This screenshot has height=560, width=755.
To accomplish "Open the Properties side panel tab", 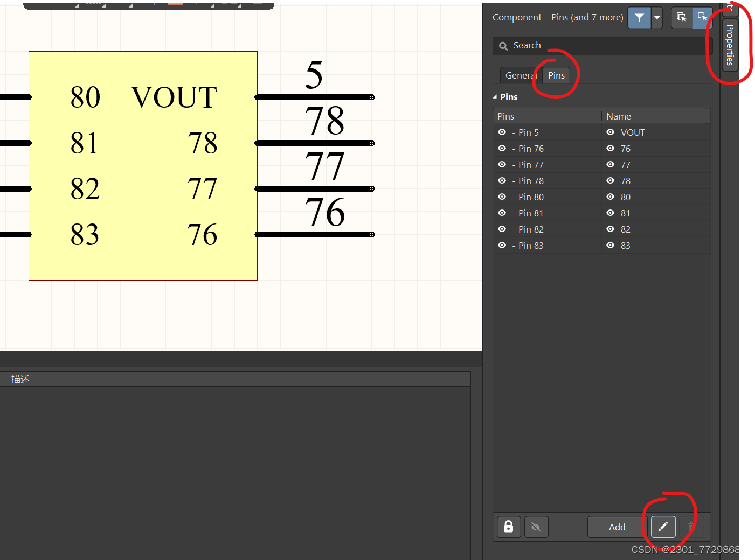I will point(730,45).
